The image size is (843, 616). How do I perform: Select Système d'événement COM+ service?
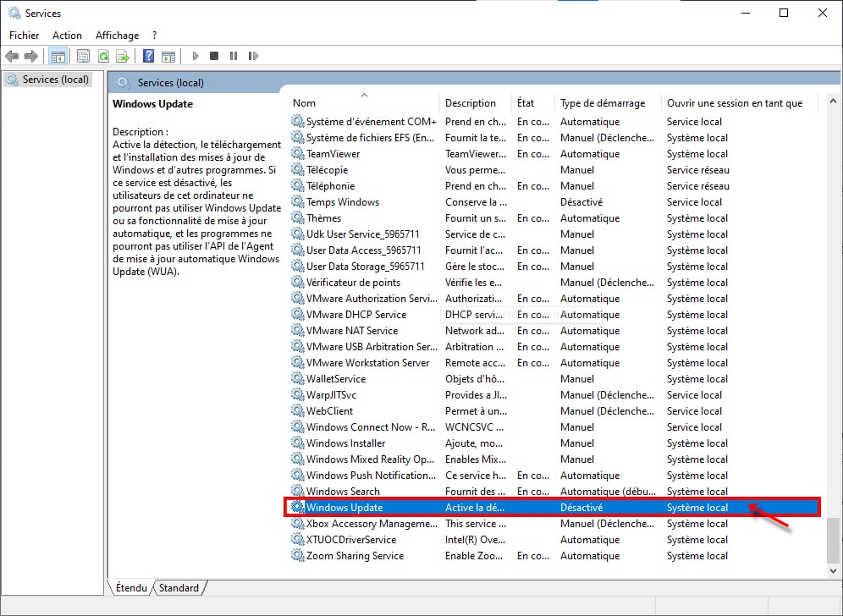click(x=552, y=122)
